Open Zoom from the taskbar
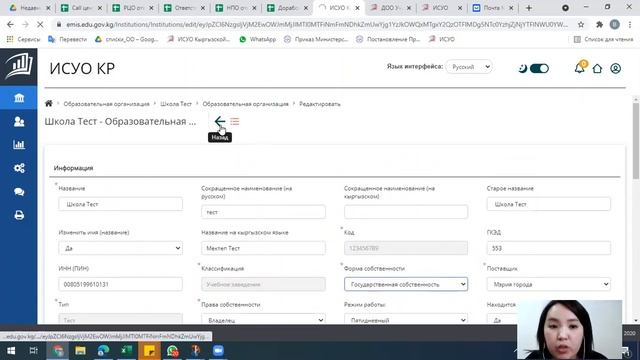Screen dimensions: 640x360 click(x=218, y=351)
